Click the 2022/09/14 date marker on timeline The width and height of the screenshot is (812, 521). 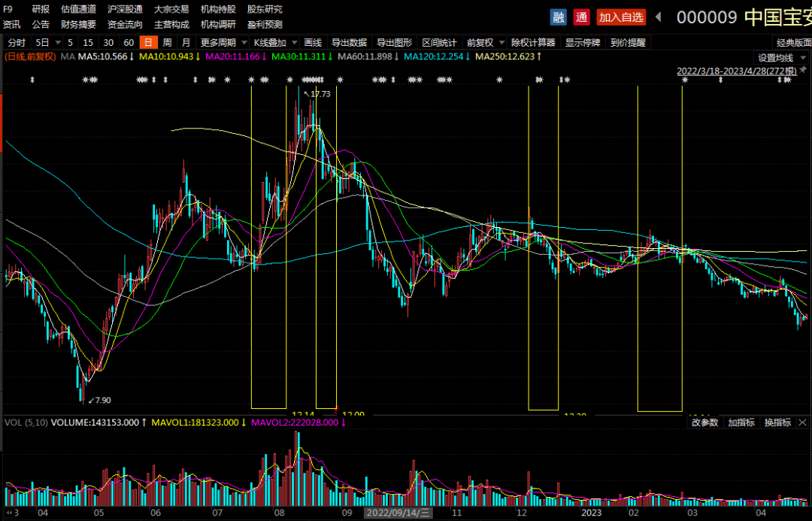[397, 513]
